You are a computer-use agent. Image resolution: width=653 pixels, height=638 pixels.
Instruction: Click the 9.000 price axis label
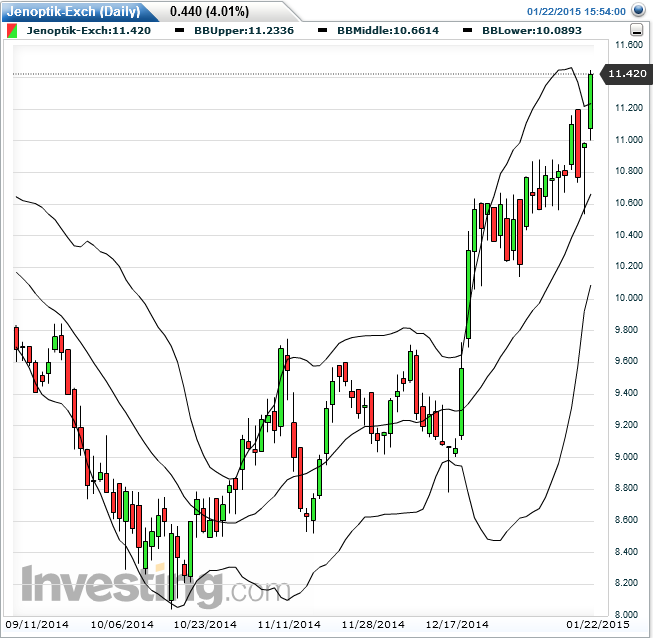coord(626,456)
